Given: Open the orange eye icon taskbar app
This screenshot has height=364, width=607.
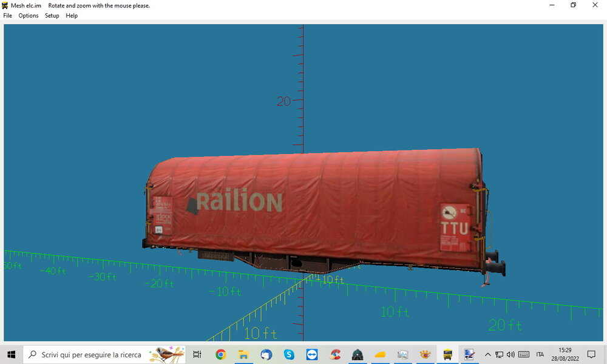Looking at the screenshot, I should pos(426,354).
